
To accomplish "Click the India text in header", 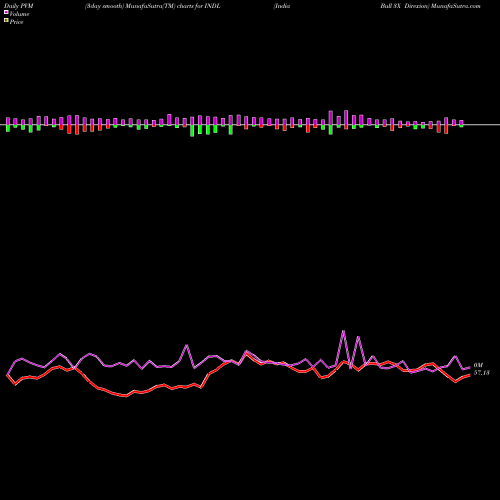I will tap(282, 6).
